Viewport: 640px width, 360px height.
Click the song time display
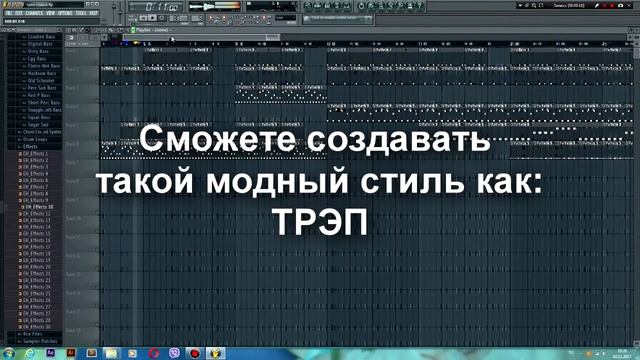click(156, 7)
